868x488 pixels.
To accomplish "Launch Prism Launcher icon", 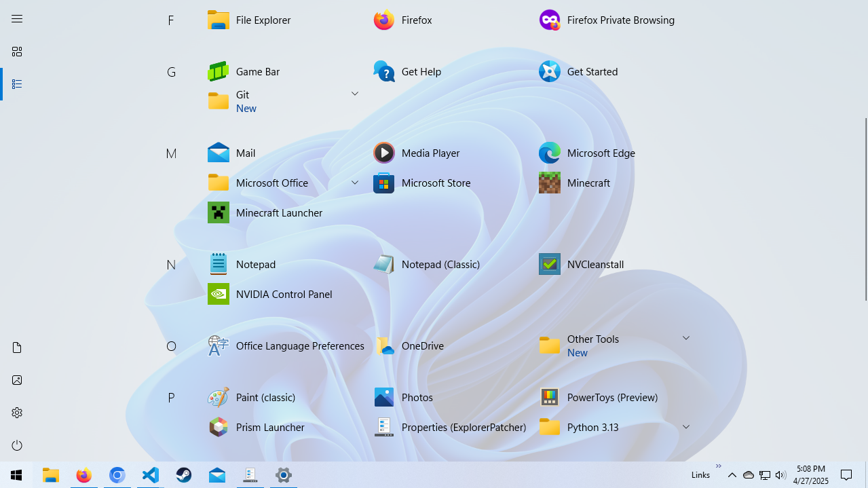I will tap(219, 427).
